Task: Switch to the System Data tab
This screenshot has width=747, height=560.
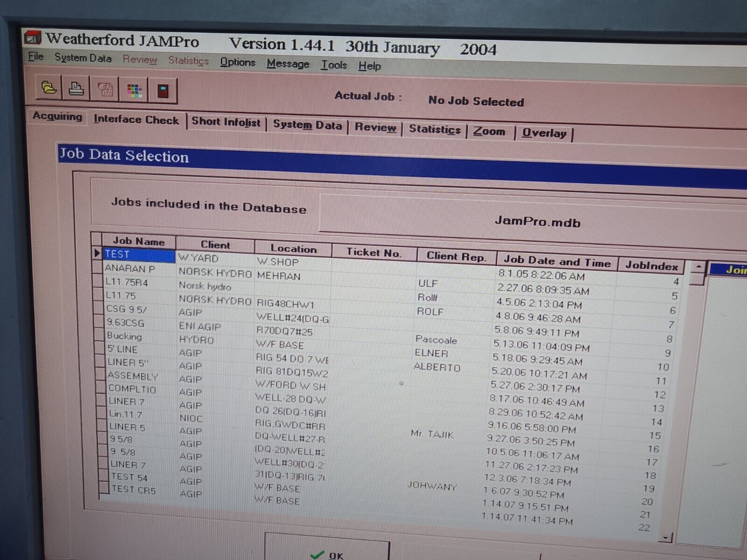Action: point(307,125)
